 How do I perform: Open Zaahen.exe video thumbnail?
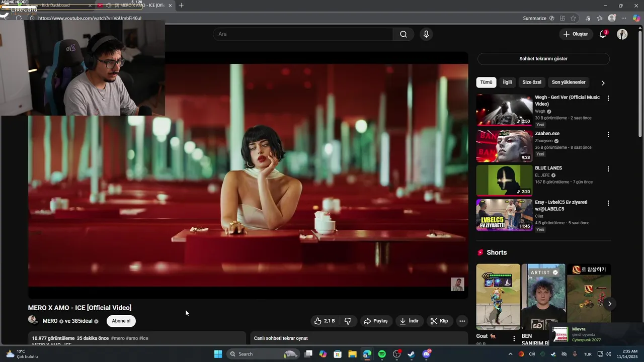tap(504, 146)
